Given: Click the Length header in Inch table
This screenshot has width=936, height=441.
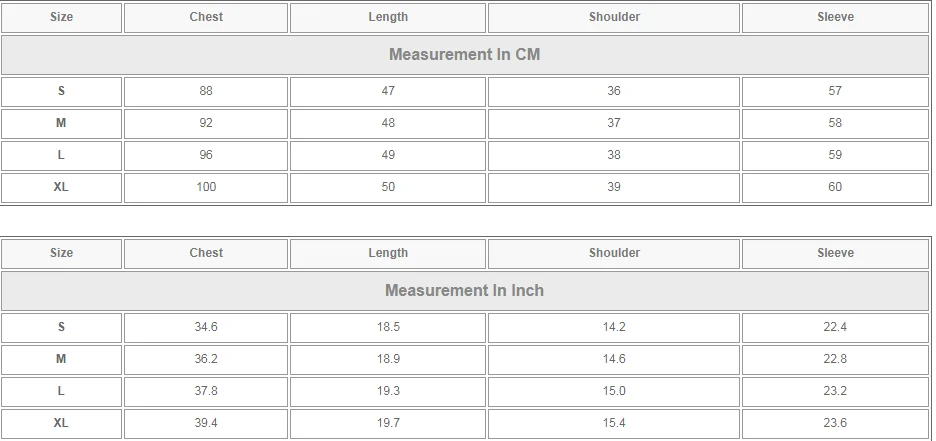Looking at the screenshot, I should [388, 254].
